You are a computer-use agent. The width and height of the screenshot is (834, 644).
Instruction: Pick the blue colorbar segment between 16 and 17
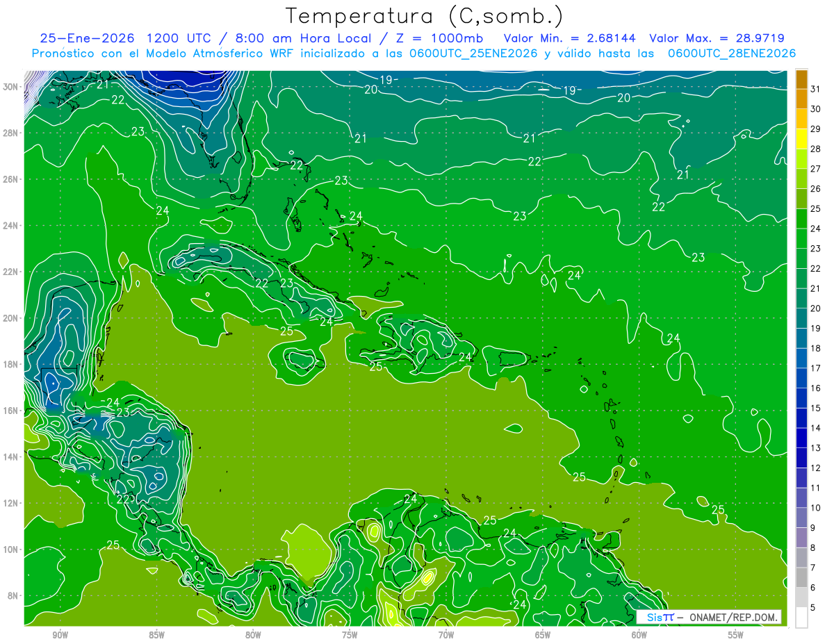click(801, 378)
